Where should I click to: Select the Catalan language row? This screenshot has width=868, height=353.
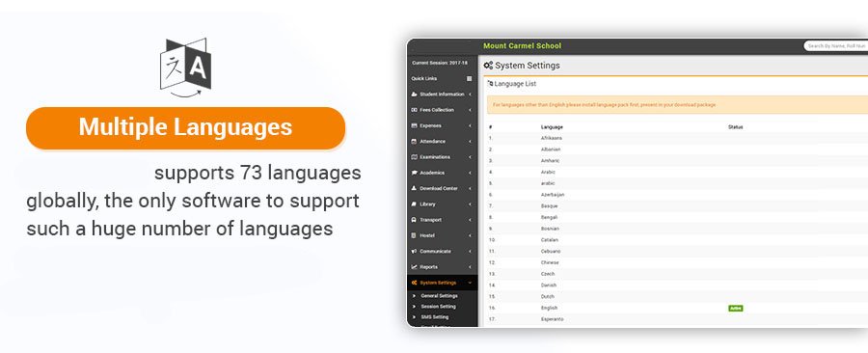[676, 240]
